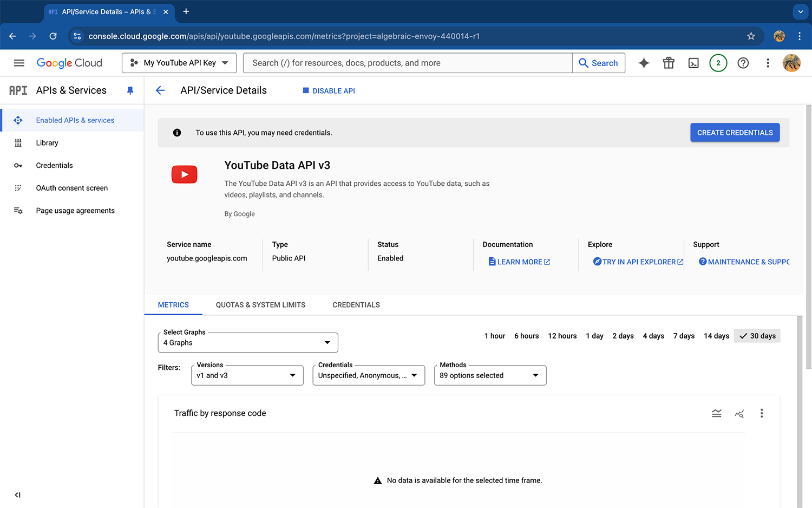Open Gemini AI assistant sparkle icon

[644, 63]
